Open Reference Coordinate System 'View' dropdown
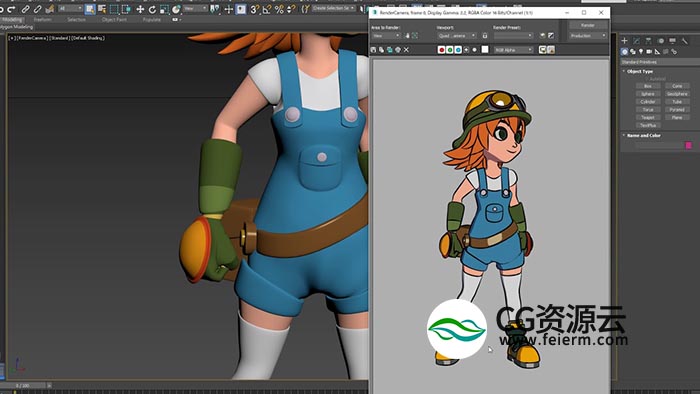Viewport: 700px width, 394px height. pos(195,8)
